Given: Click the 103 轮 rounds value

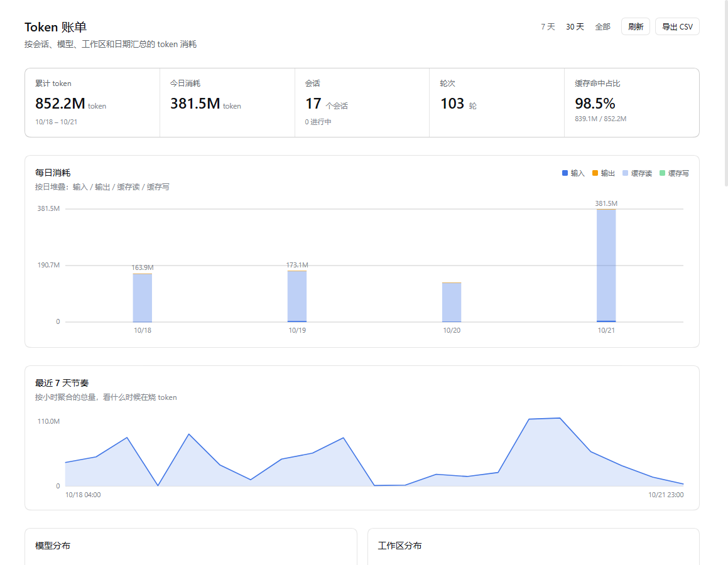Looking at the screenshot, I should point(459,104).
